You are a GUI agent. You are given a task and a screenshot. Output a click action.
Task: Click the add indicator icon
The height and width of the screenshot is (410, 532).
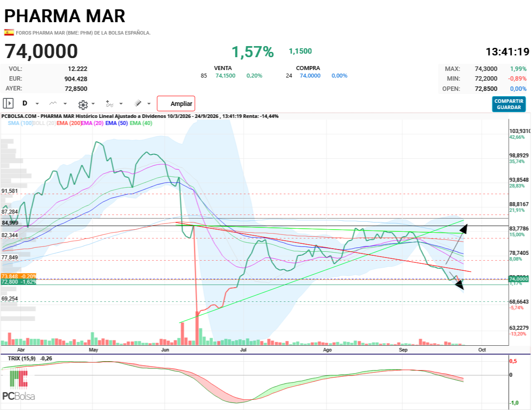[110, 104]
